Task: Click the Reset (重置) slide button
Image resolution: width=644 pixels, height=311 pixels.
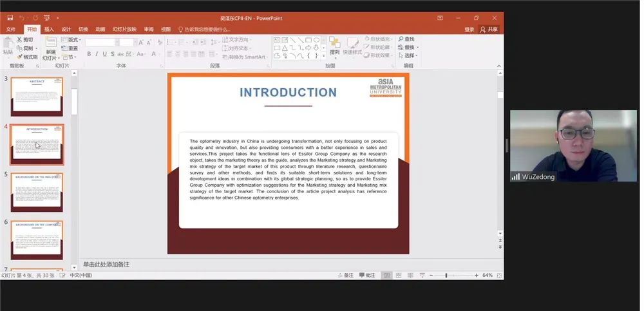Action: [71, 48]
